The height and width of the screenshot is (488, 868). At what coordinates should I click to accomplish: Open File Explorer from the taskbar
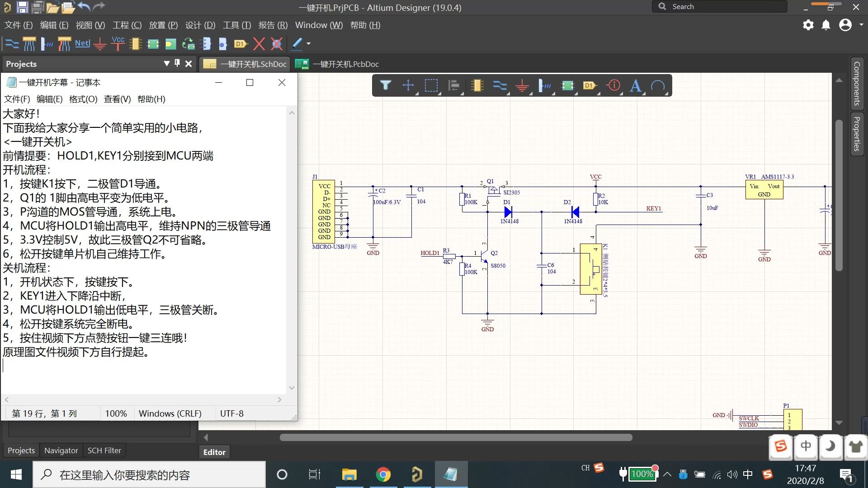click(349, 474)
